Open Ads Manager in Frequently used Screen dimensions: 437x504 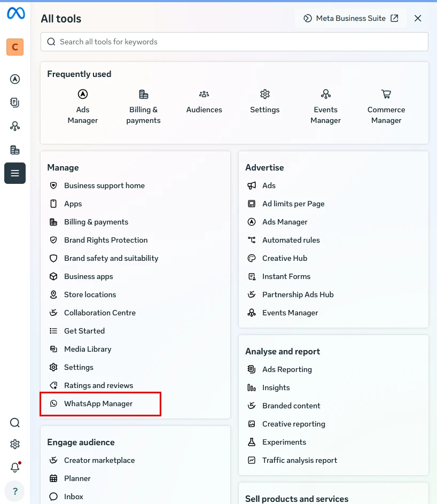[83, 107]
